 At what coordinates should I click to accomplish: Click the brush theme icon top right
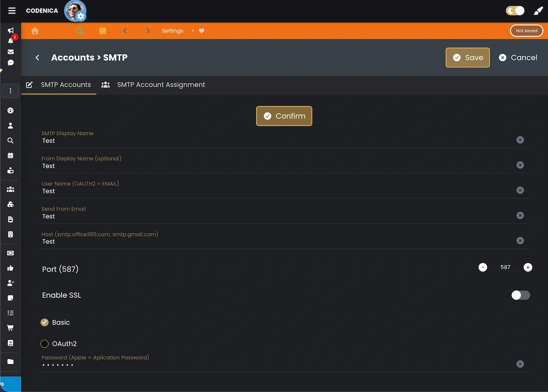[x=537, y=10]
